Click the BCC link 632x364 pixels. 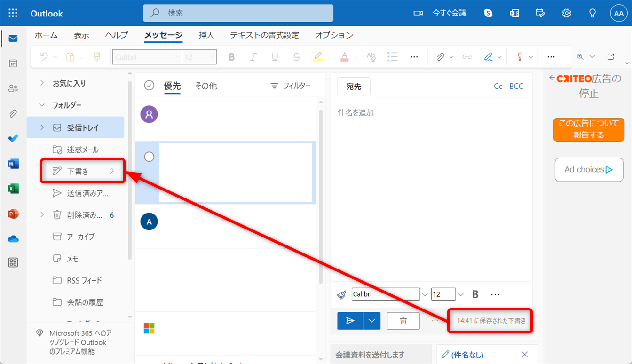point(516,87)
